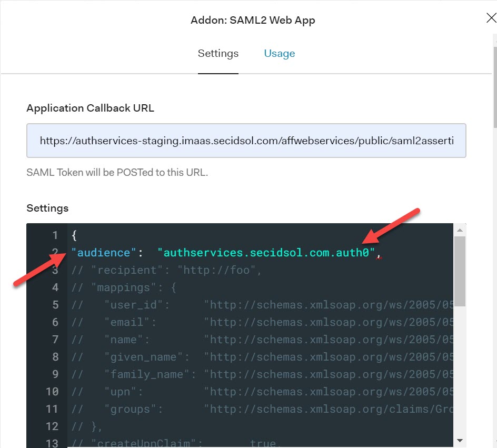Click the "email" mapping line
This screenshot has height=448, width=497.
click(x=262, y=322)
